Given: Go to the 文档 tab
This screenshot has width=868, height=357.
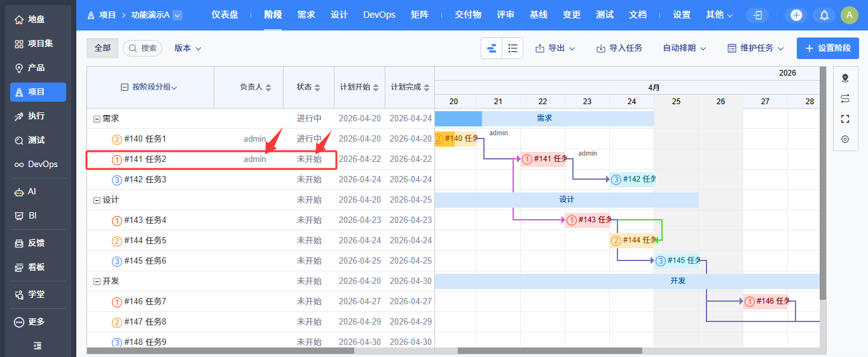Looking at the screenshot, I should [638, 15].
